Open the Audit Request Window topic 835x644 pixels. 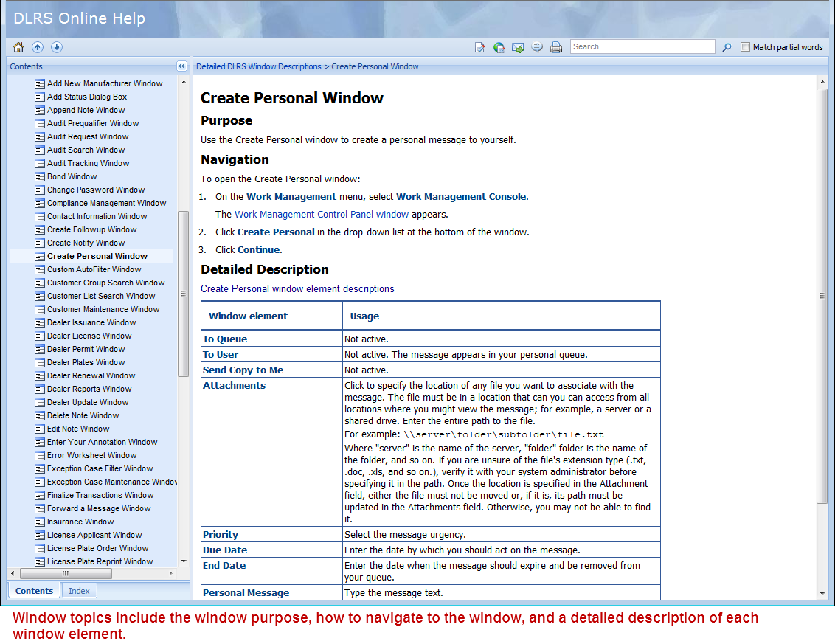(88, 137)
